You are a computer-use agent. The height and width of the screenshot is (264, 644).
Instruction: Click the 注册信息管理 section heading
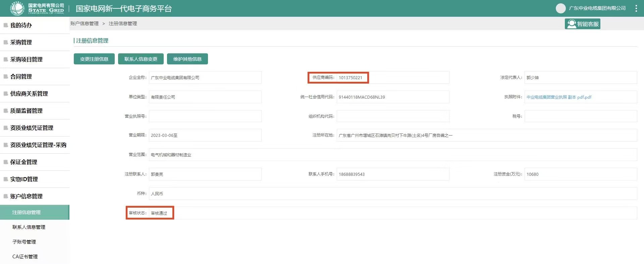coord(92,41)
